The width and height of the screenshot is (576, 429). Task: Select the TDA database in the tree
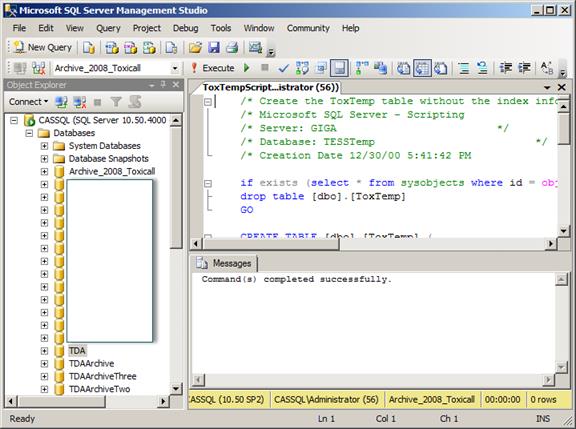[x=77, y=351]
